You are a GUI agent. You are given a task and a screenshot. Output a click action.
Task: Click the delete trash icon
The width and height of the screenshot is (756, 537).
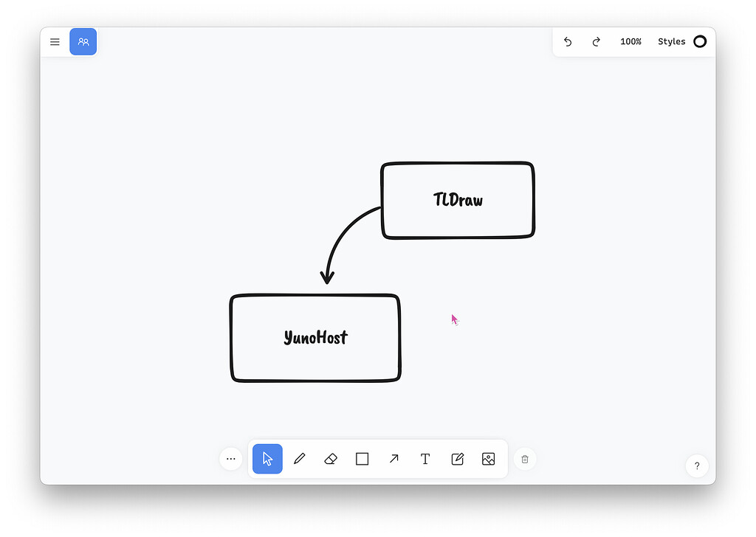point(525,459)
